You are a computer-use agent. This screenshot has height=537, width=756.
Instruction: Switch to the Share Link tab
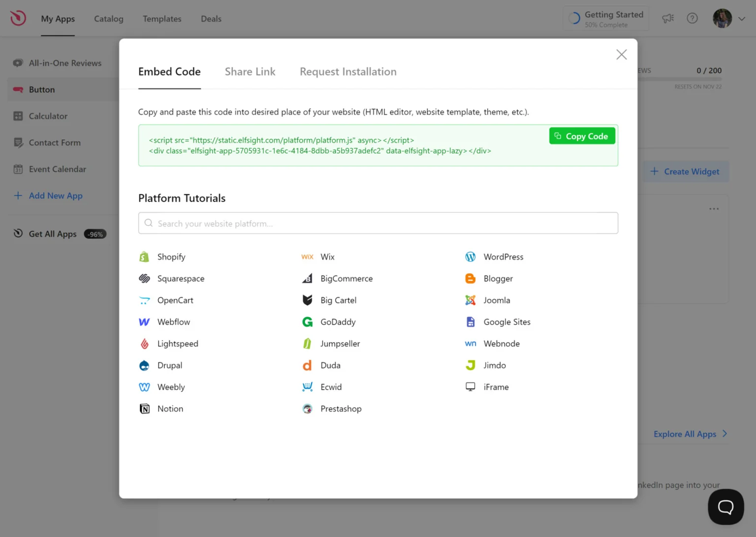(x=250, y=71)
